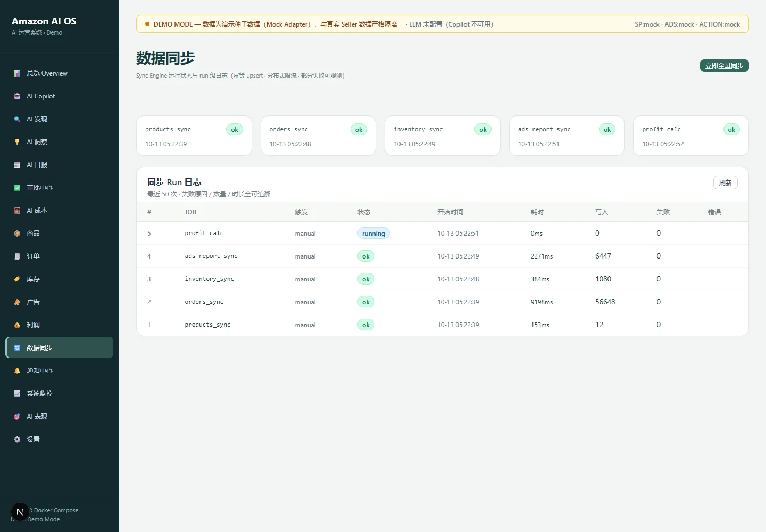
Task: Open the AI 表现 menu item
Action: coord(60,417)
